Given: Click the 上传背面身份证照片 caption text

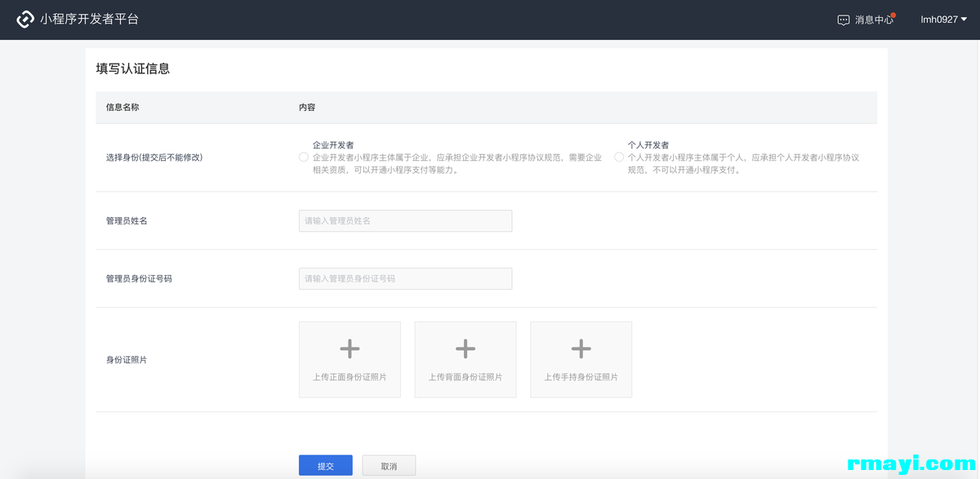Looking at the screenshot, I should 465,377.
